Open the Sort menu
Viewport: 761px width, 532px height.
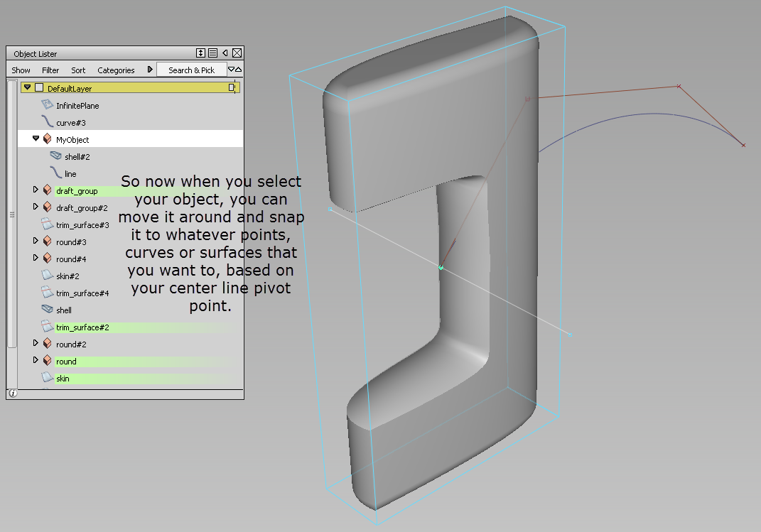click(78, 70)
